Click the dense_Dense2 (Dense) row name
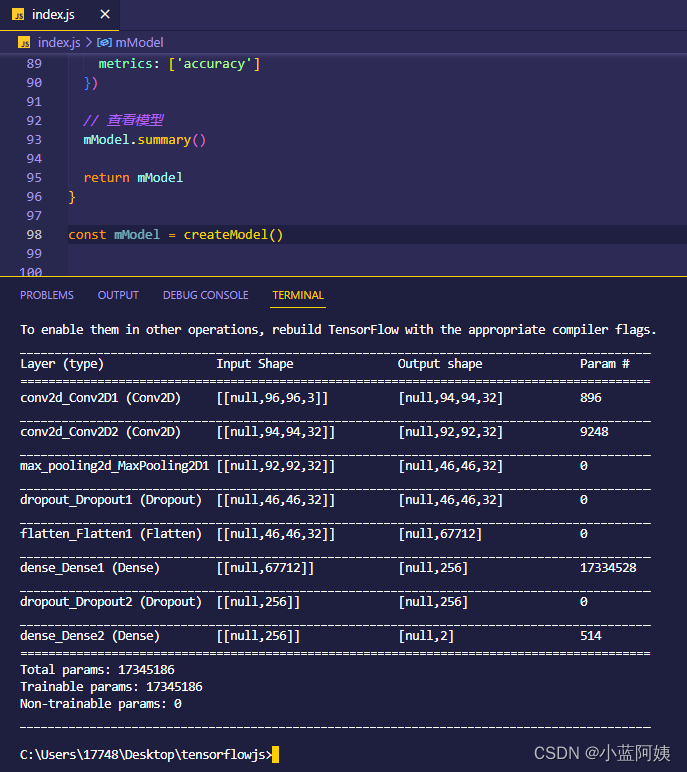 (90, 636)
